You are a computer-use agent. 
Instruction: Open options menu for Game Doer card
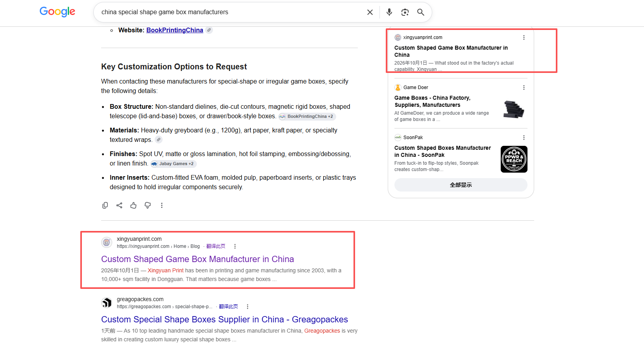click(x=524, y=87)
